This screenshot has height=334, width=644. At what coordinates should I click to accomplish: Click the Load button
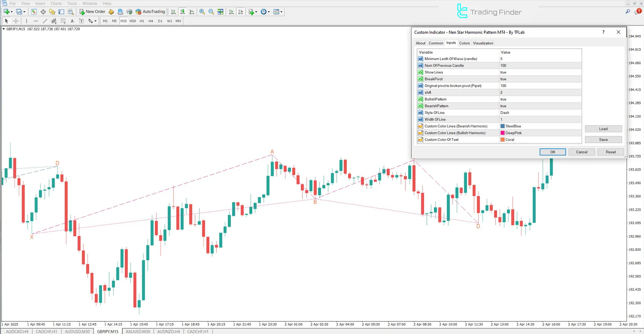click(603, 128)
